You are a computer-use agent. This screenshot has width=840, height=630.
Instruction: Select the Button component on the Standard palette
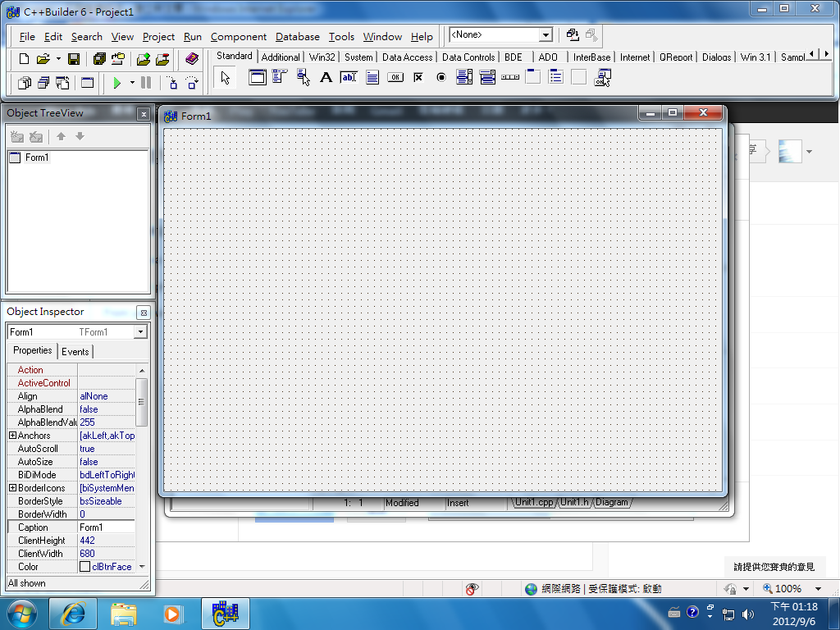pos(394,77)
